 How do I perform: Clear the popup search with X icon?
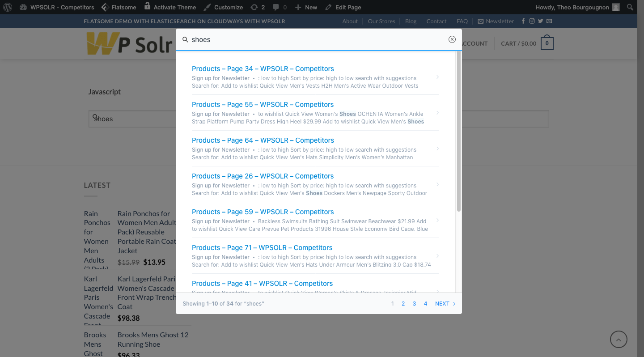452,39
